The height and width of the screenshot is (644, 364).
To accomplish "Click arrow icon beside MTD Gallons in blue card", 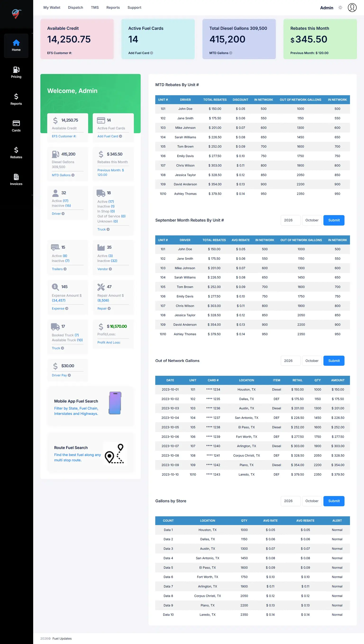I will pyautogui.click(x=231, y=53).
